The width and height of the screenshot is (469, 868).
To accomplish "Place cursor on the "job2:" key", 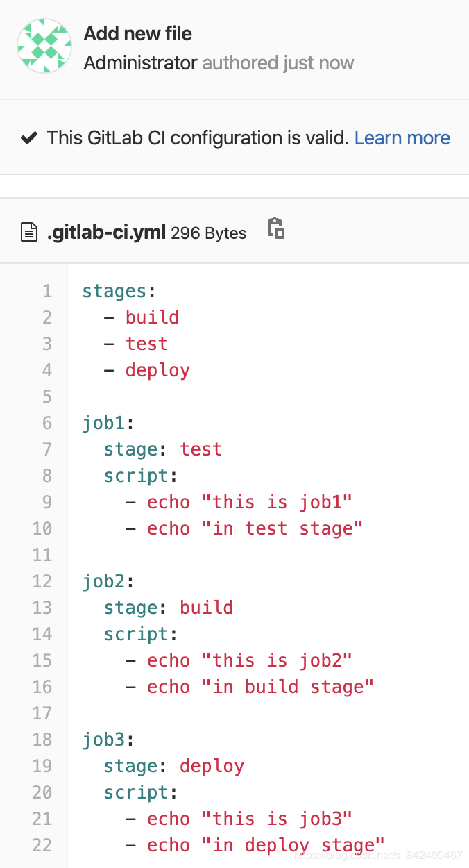I will point(109,581).
